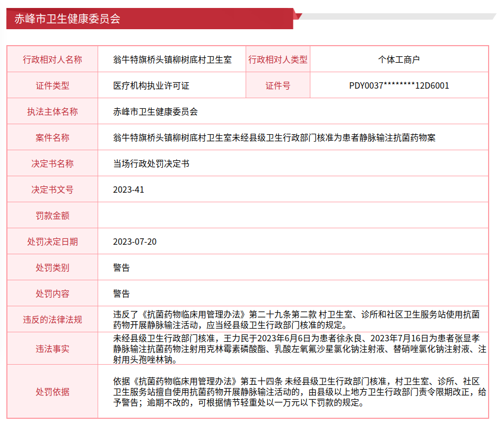Click 警告 in the 处罚类别 row
The height and width of the screenshot is (422, 504).
click(x=121, y=268)
